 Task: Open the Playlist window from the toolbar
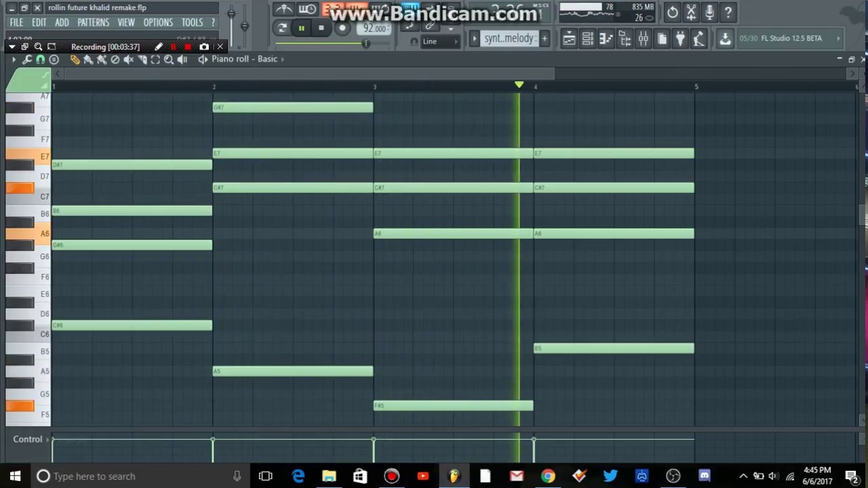[x=569, y=39]
